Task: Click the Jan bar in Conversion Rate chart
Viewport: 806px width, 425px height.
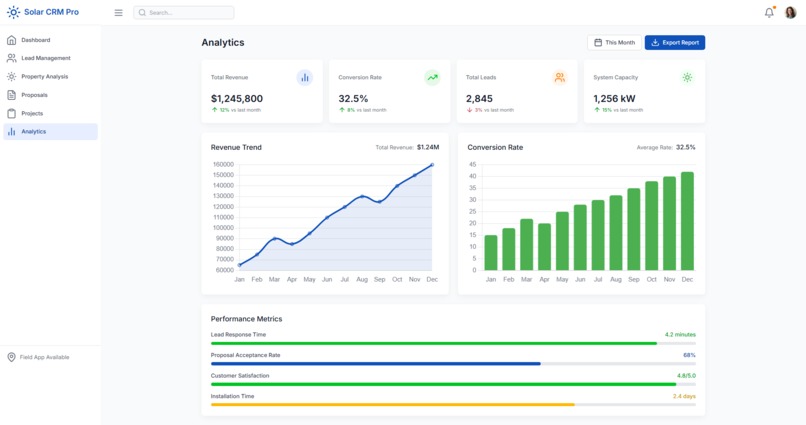Action: tap(491, 253)
